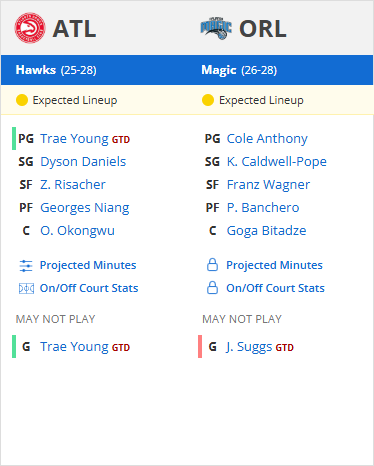The height and width of the screenshot is (466, 374).
Task: Open Hawks Projected Minutes link
Action: 88,265
